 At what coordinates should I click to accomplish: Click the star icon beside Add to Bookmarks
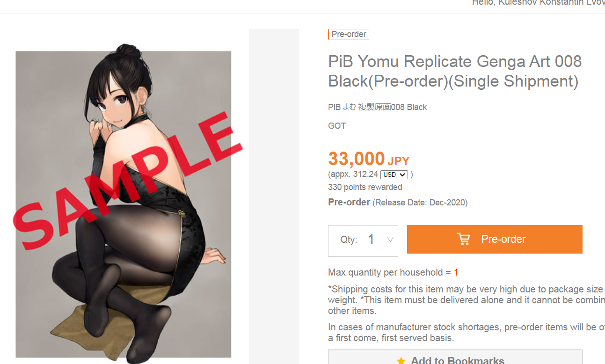[401, 361]
